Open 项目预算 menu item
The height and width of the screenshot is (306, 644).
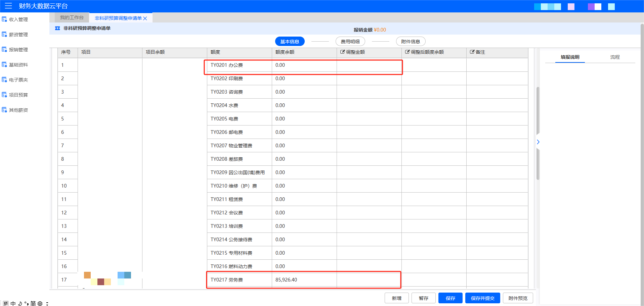18,95
